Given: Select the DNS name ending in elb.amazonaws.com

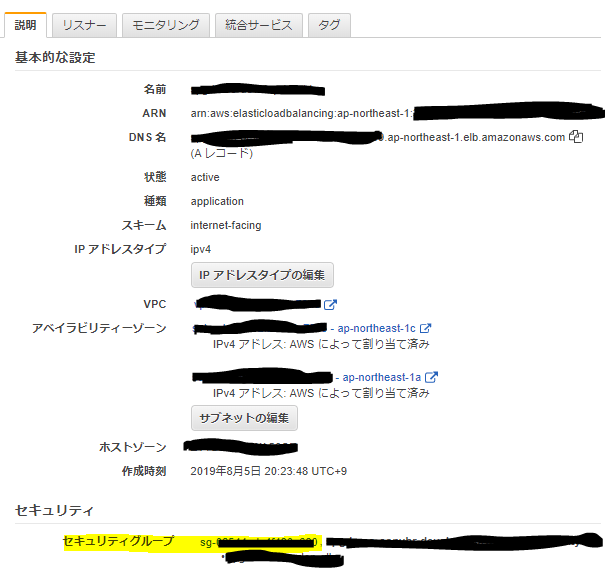Looking at the screenshot, I should coord(378,137).
